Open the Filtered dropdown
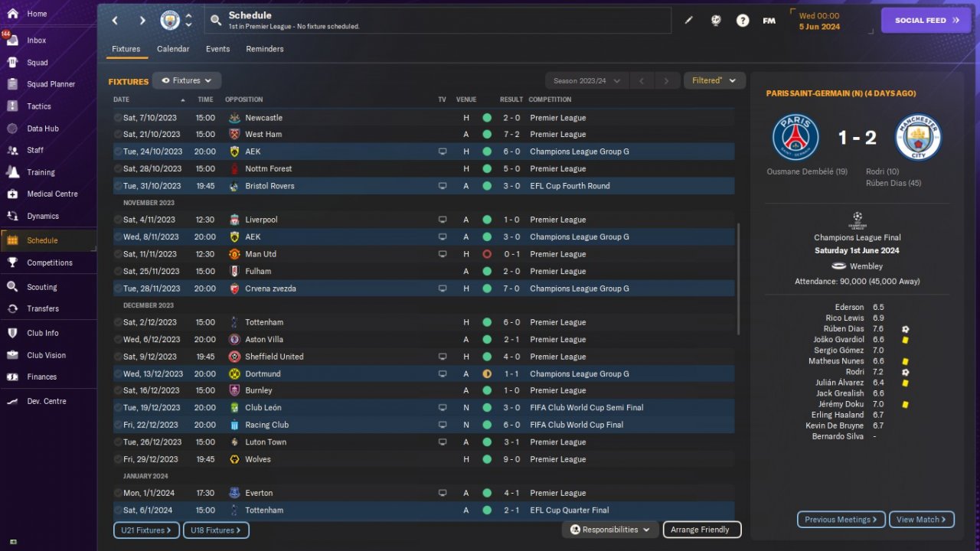This screenshot has width=980, height=551. [714, 80]
